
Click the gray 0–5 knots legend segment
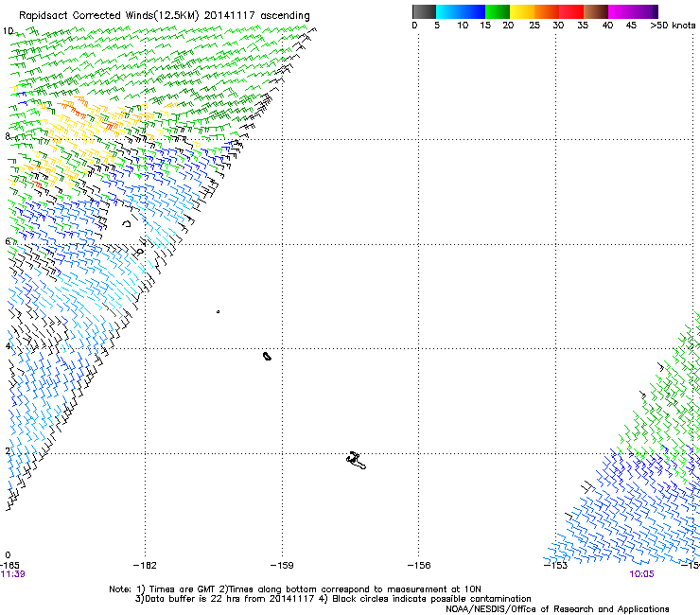(x=424, y=11)
